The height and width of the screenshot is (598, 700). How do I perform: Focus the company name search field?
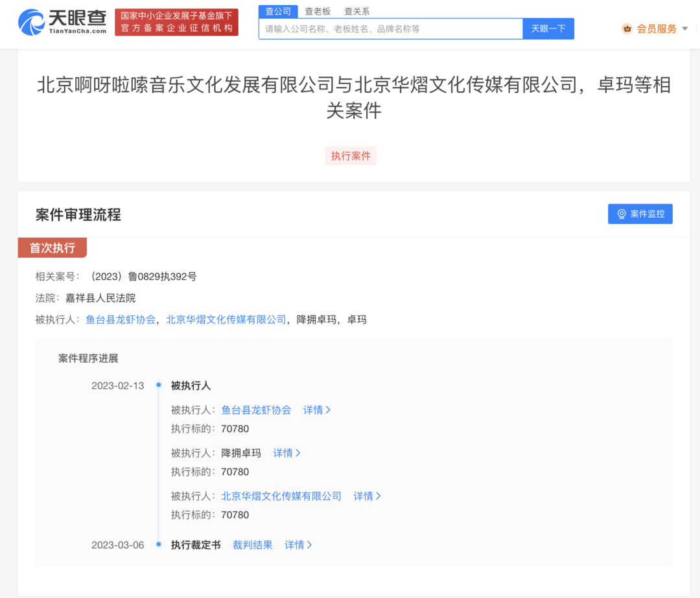(x=391, y=29)
